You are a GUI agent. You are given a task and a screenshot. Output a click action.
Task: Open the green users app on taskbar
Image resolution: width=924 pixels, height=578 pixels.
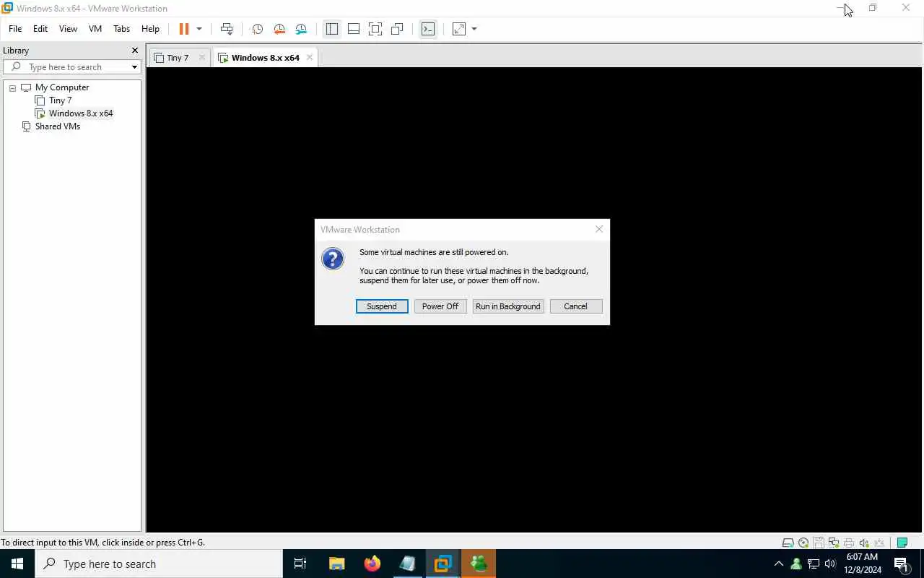pyautogui.click(x=479, y=564)
